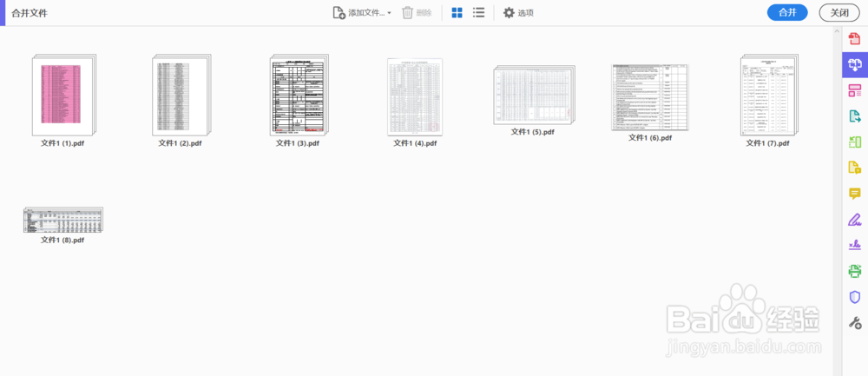Select the 文件1 (2).pdf thumbnail
This screenshot has height=376, width=868.
(181, 95)
